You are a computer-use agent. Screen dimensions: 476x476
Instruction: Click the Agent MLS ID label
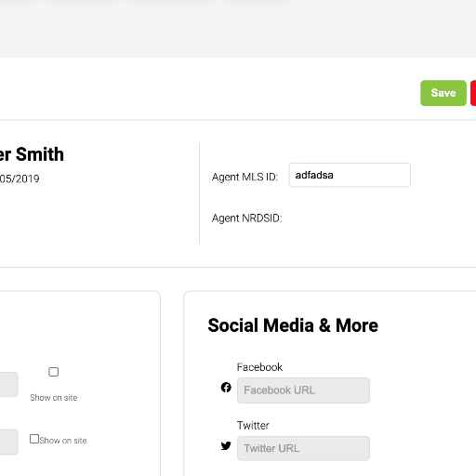(x=245, y=177)
